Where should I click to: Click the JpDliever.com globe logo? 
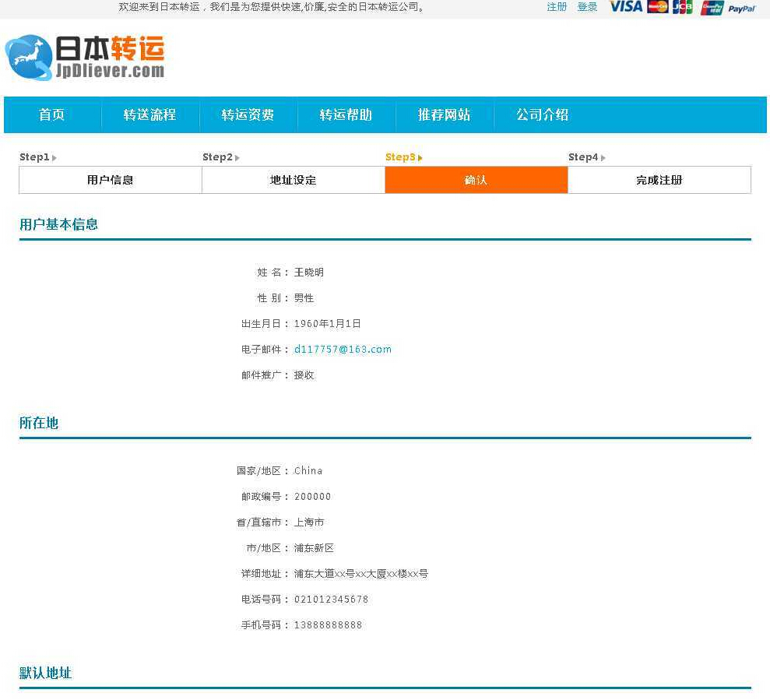29,58
